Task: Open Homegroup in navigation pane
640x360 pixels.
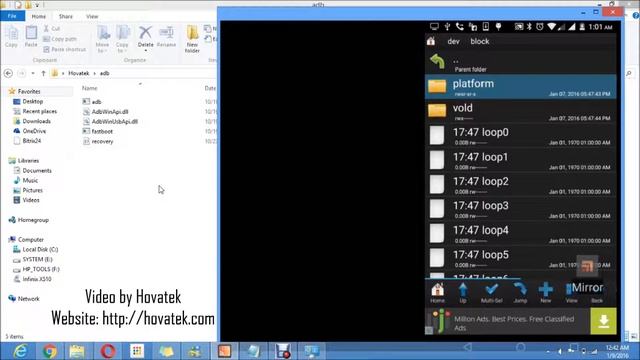Action: [x=29, y=220]
